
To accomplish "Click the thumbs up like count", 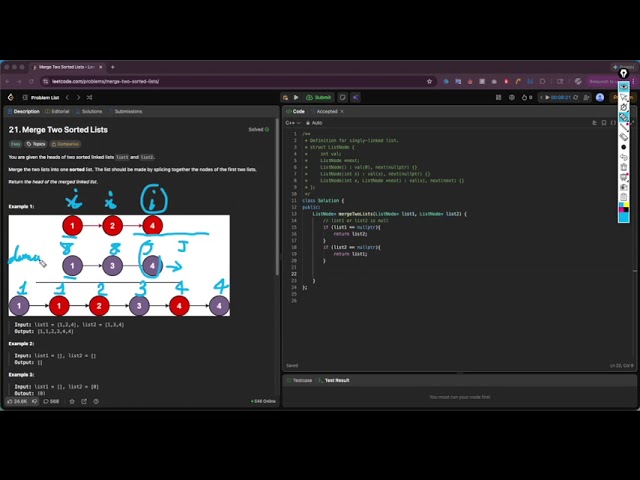I will (18, 401).
